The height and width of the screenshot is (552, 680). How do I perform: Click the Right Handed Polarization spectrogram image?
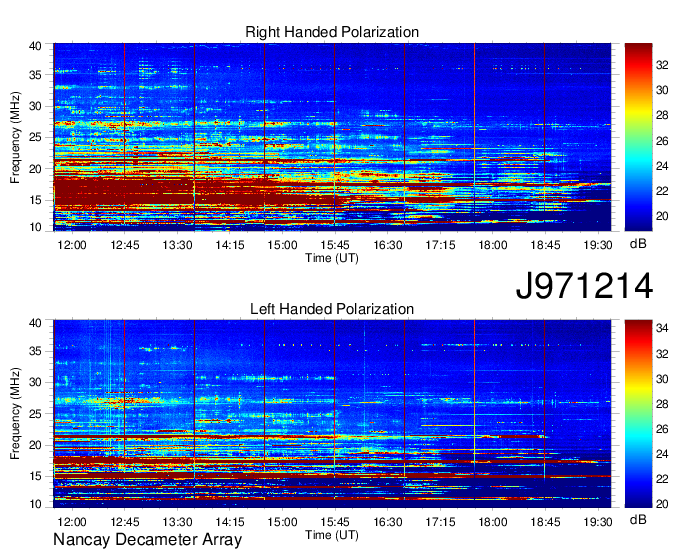[332, 137]
